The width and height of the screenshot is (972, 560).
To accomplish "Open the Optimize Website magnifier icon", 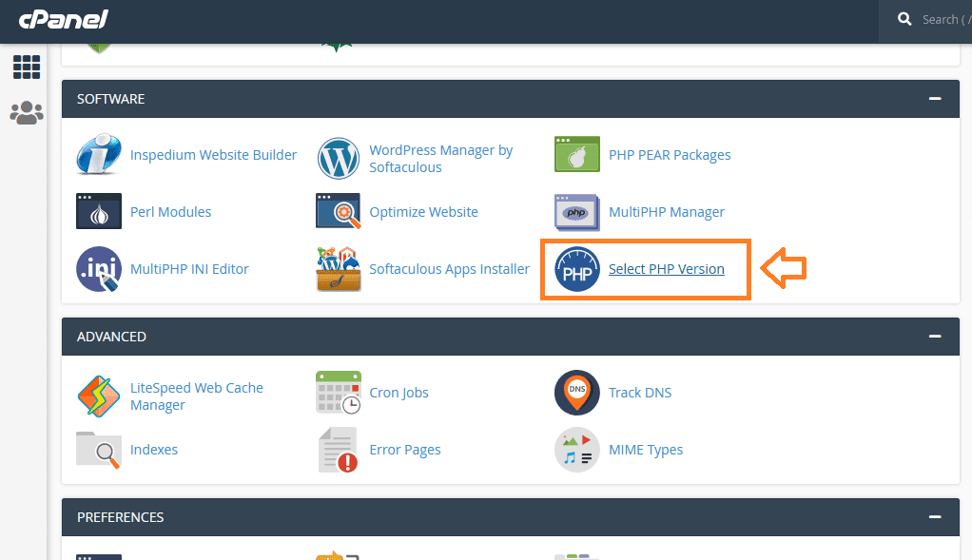I will 338,211.
